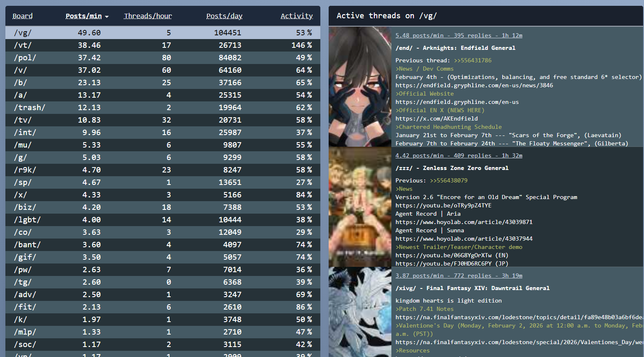Select the /k/ board in the table
Screen dimensions: 644x357
pos(163,319)
